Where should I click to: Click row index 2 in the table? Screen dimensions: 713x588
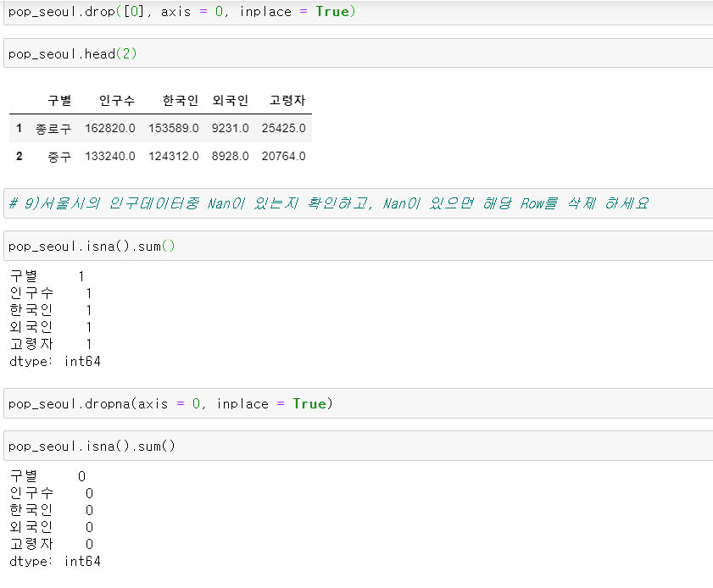click(19, 156)
